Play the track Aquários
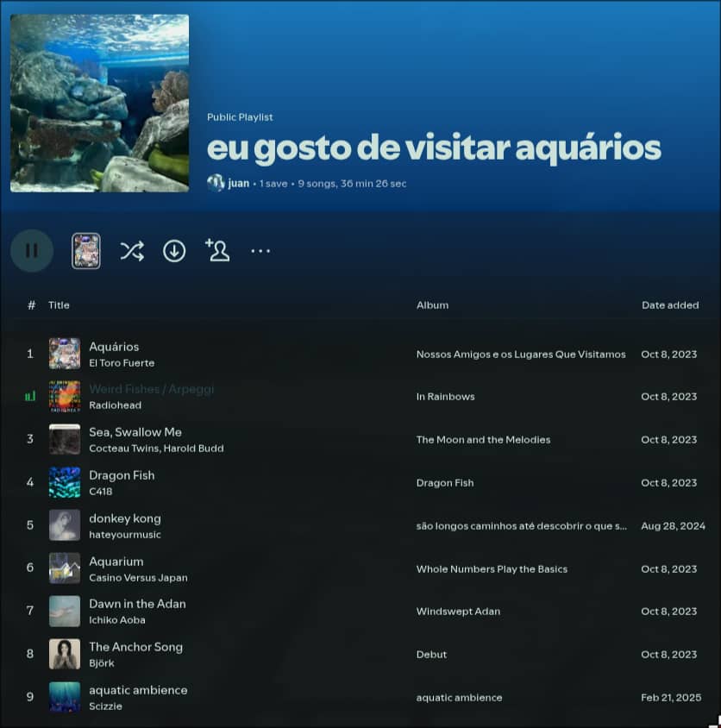The height and width of the screenshot is (728, 721). coord(114,347)
